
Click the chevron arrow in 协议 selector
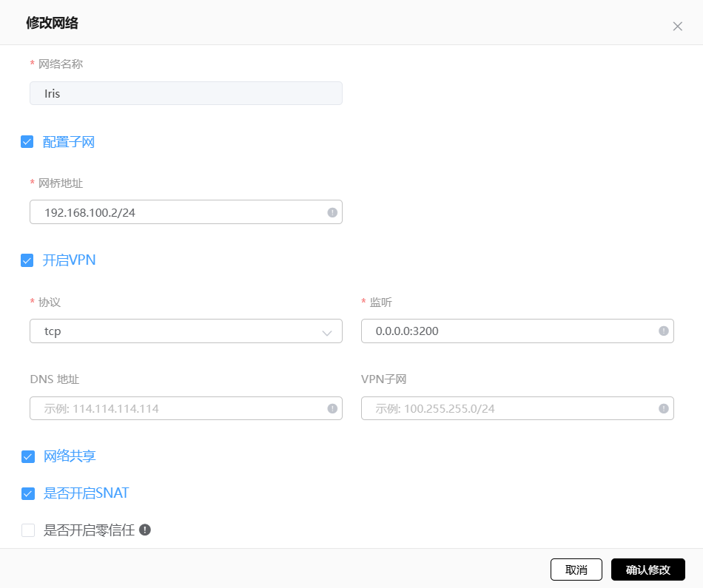tap(327, 332)
